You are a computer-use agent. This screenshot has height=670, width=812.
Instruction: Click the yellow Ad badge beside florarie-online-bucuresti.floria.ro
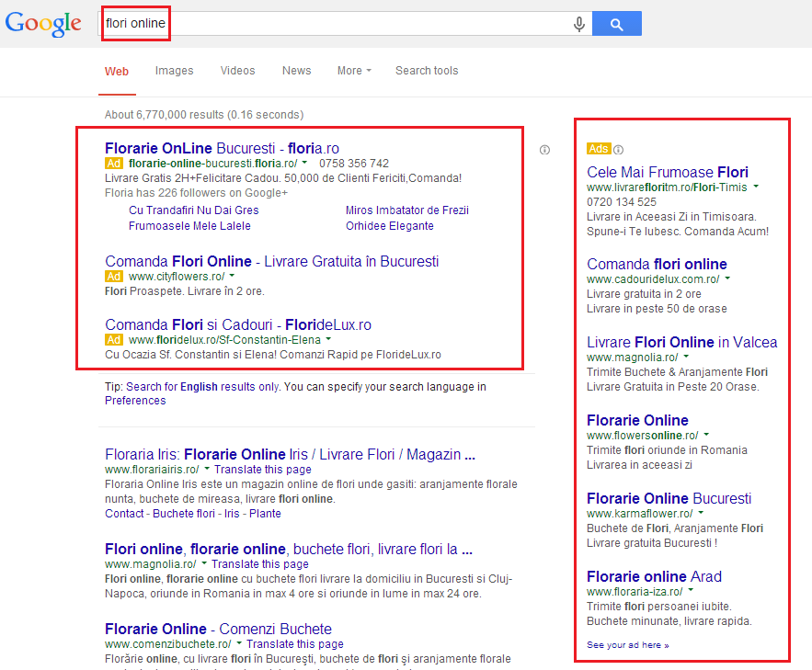tap(114, 164)
